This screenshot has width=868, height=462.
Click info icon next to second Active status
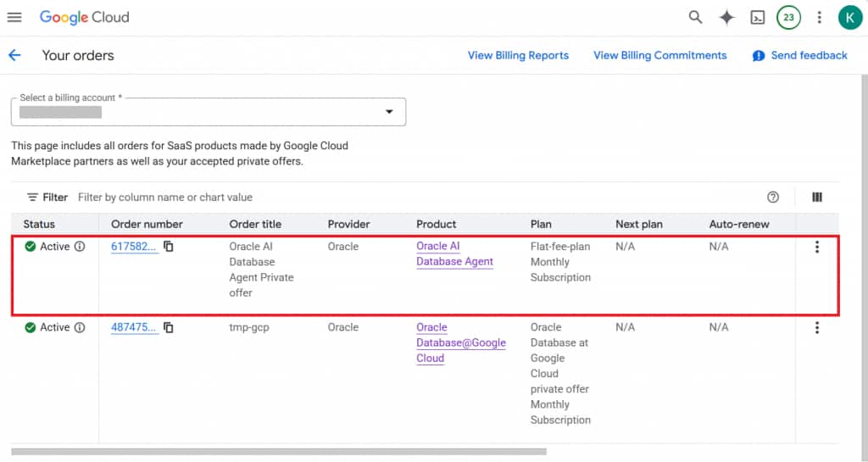[x=80, y=327]
